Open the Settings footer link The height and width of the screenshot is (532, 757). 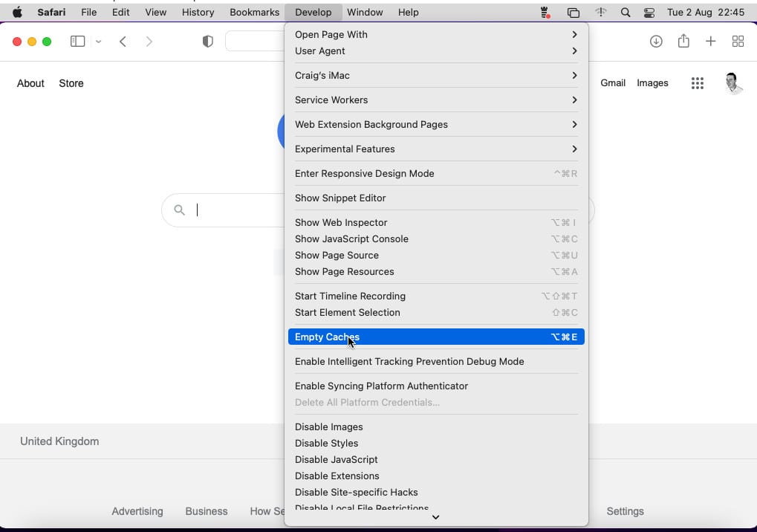point(626,511)
